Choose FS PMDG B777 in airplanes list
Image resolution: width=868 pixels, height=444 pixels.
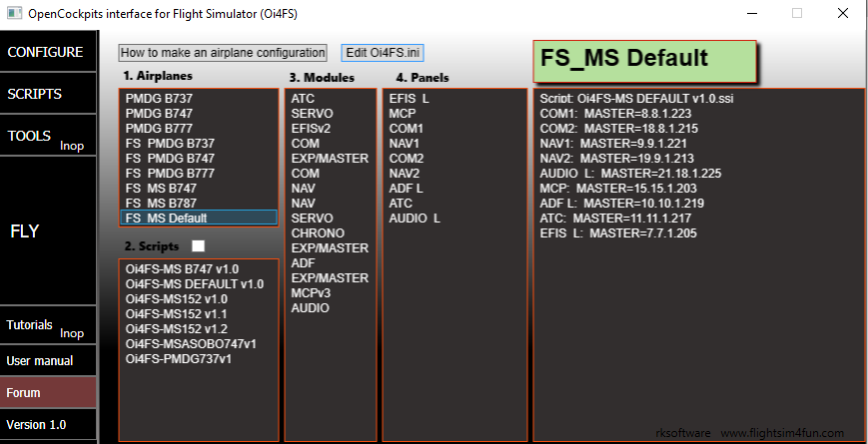click(199, 173)
